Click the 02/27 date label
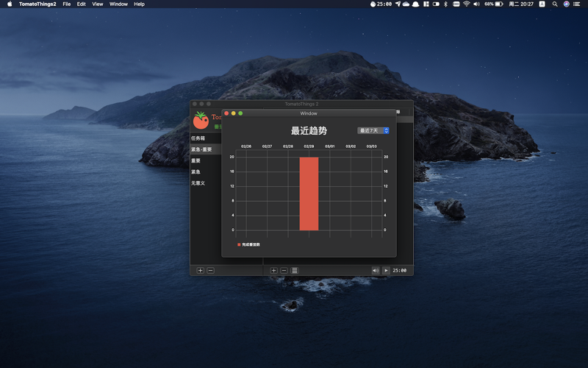The width and height of the screenshot is (588, 368). click(267, 146)
